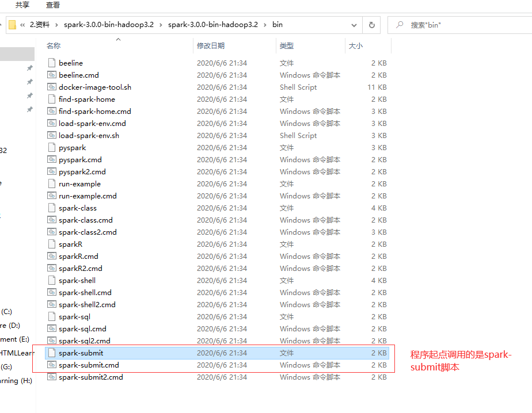Expand the arrow after 2.资料 breadcrumb
The image size is (532, 413).
(x=56, y=25)
